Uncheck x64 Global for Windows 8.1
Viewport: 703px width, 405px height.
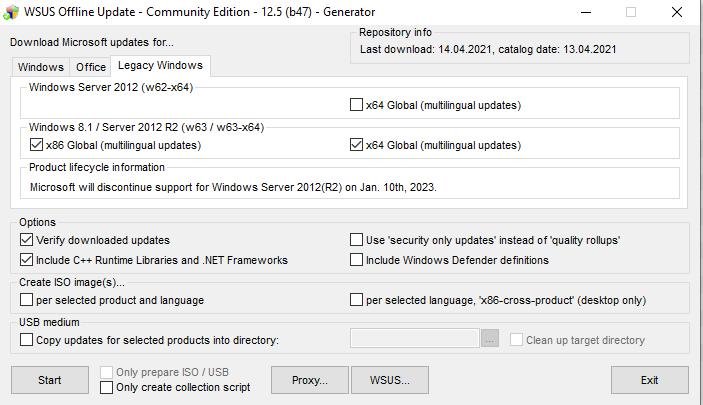point(357,145)
